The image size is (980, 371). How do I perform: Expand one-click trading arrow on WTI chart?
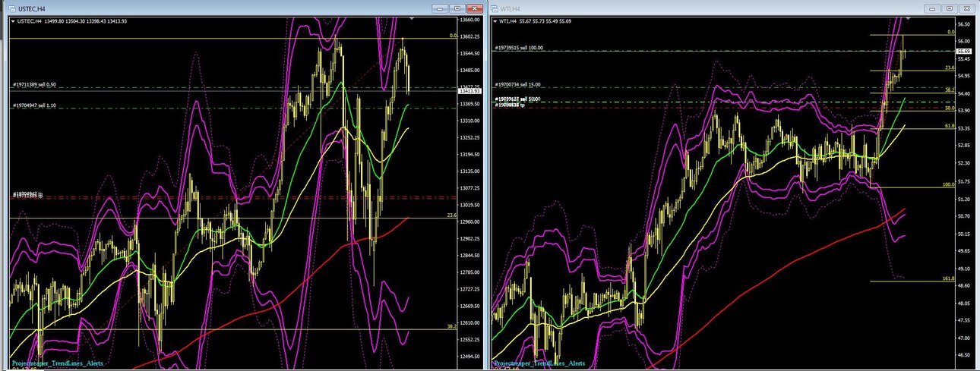[497, 21]
